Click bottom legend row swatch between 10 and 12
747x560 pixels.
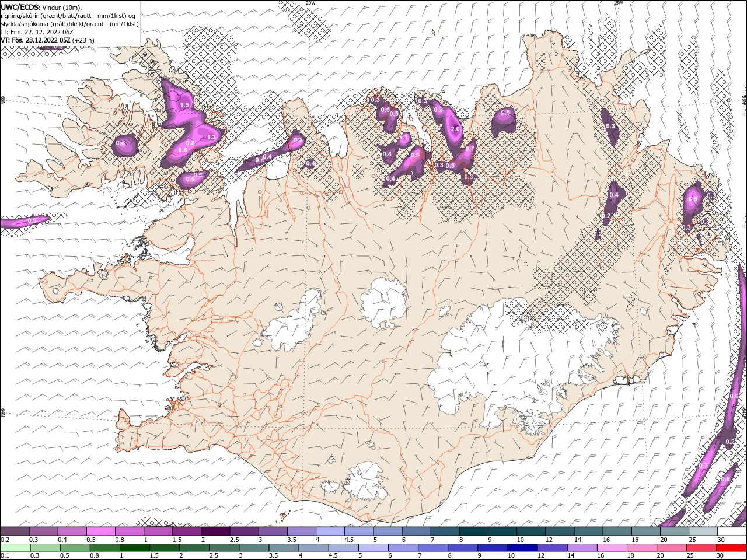(x=522, y=548)
